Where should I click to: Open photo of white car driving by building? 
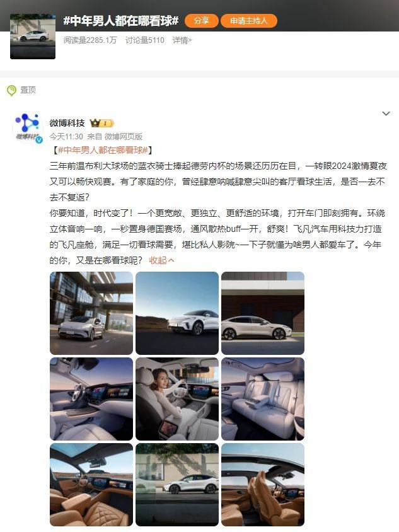pyautogui.click(x=91, y=313)
